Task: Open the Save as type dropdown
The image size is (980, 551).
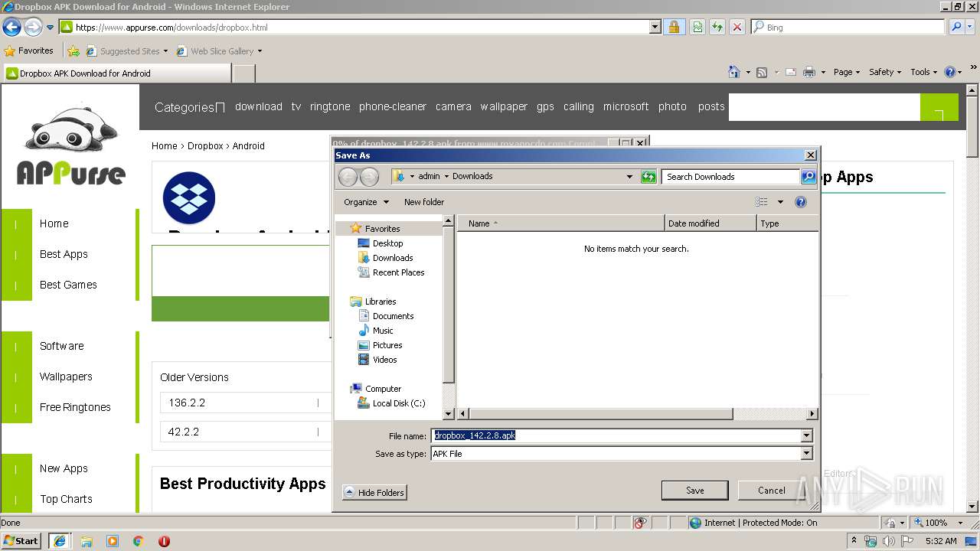Action: coord(806,454)
